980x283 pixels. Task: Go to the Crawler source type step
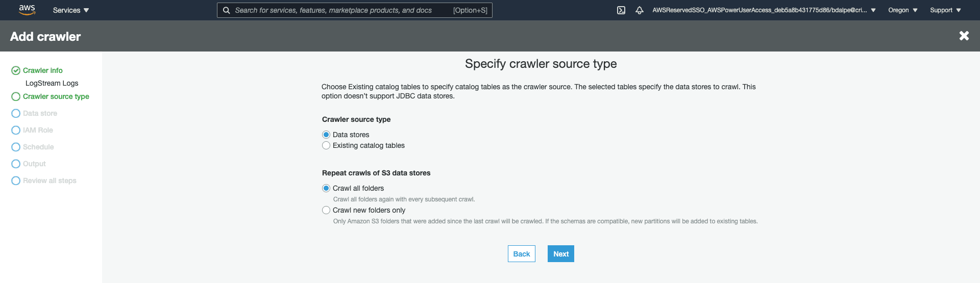point(56,96)
